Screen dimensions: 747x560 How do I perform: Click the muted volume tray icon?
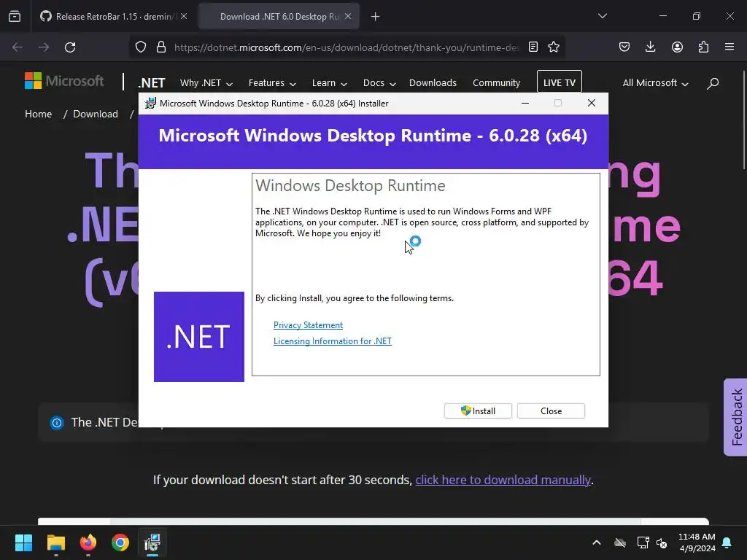pos(662,542)
